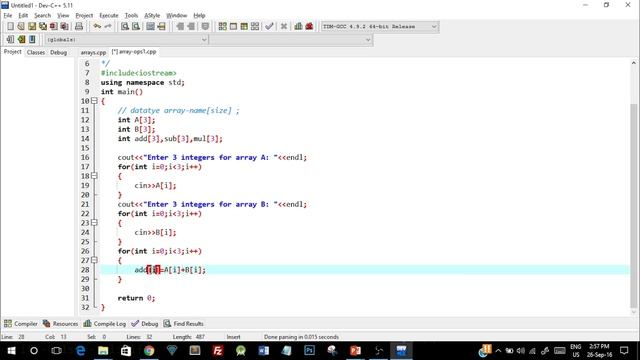Click the Compile & Run toolbar icon
Screen dimensions: 640x360
(244, 27)
